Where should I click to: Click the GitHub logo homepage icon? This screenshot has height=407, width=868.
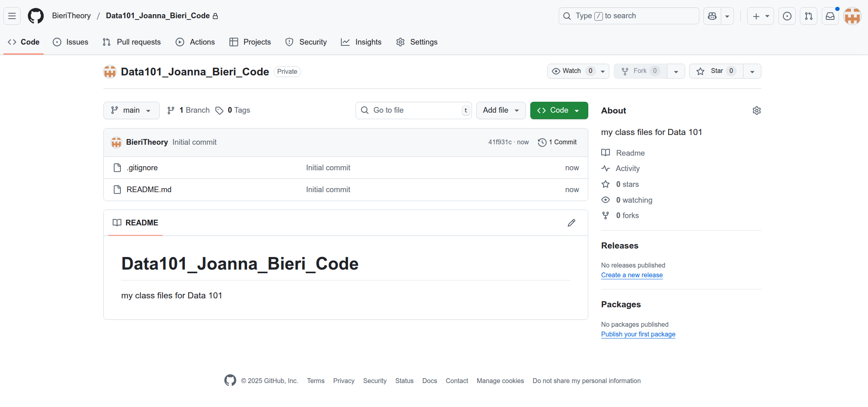pos(36,16)
